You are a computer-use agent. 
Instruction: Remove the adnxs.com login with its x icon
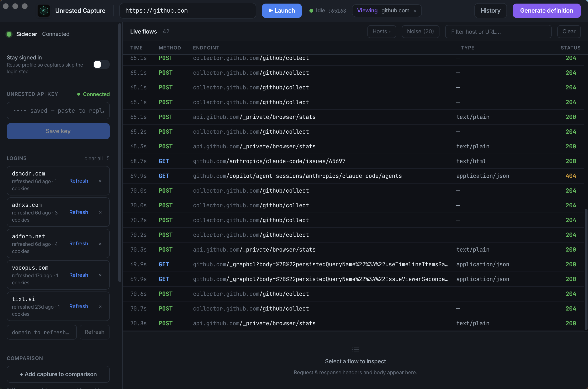[100, 212]
